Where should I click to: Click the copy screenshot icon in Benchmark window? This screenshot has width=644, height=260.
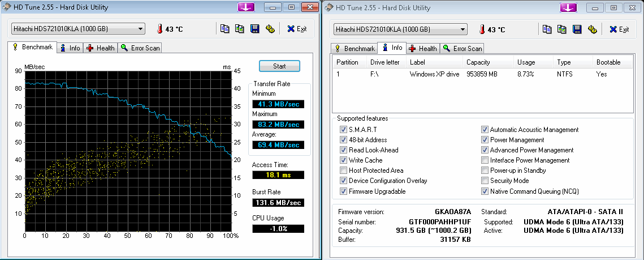pos(239,29)
